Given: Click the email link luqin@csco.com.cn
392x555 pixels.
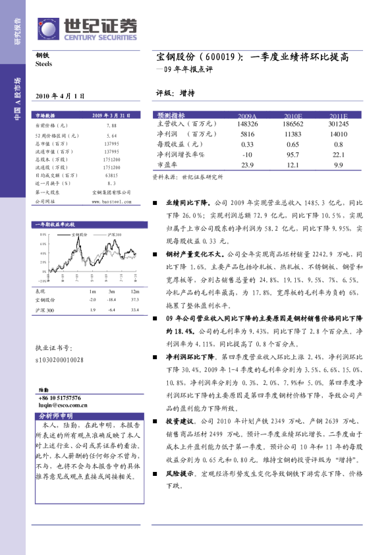Looking at the screenshot, I should (x=63, y=405).
